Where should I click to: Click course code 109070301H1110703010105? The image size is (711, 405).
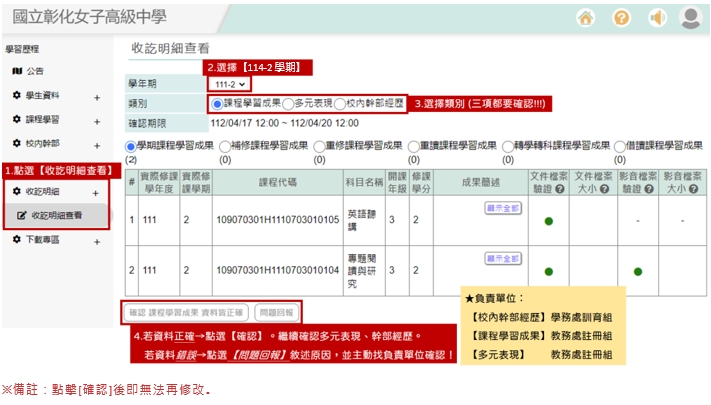click(278, 220)
